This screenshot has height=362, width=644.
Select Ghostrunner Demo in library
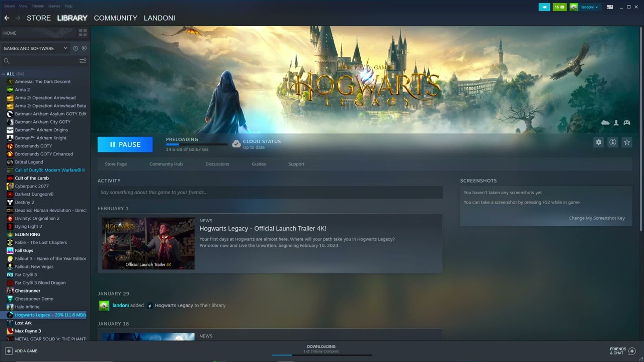click(x=34, y=299)
